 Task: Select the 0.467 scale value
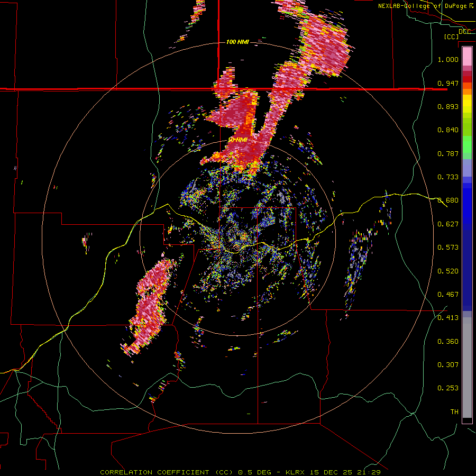[448, 295]
